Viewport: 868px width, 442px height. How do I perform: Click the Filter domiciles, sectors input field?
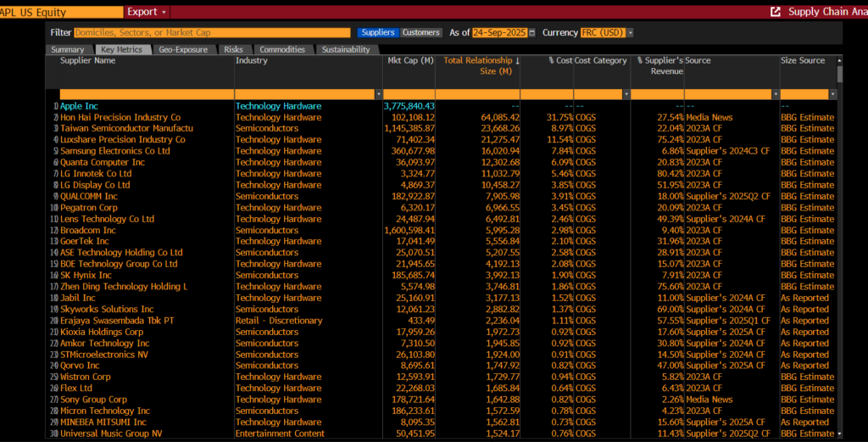click(212, 33)
